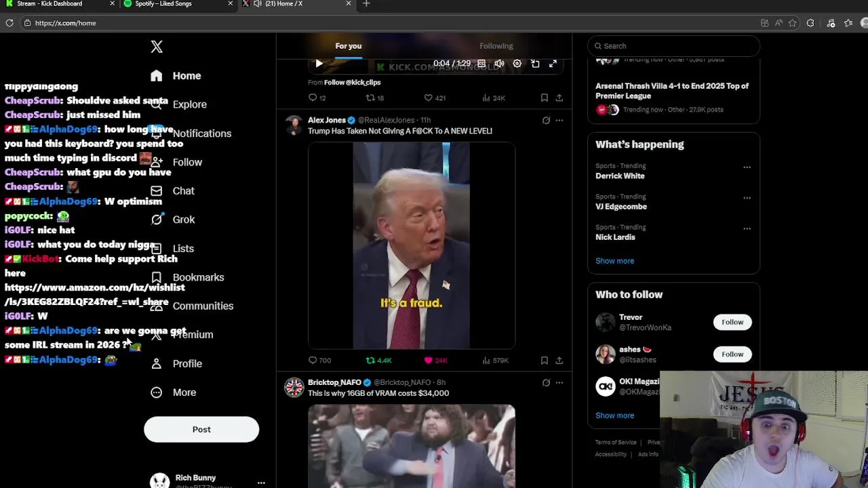This screenshot has width=868, height=488.
Task: Open more options for Nick Lardis trend
Action: [747, 228]
